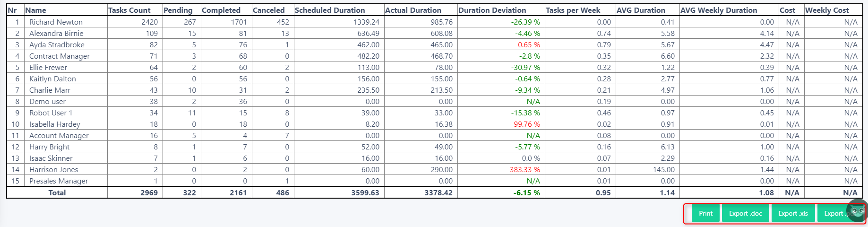Select the Pending column header
868x227 pixels.
(x=178, y=10)
